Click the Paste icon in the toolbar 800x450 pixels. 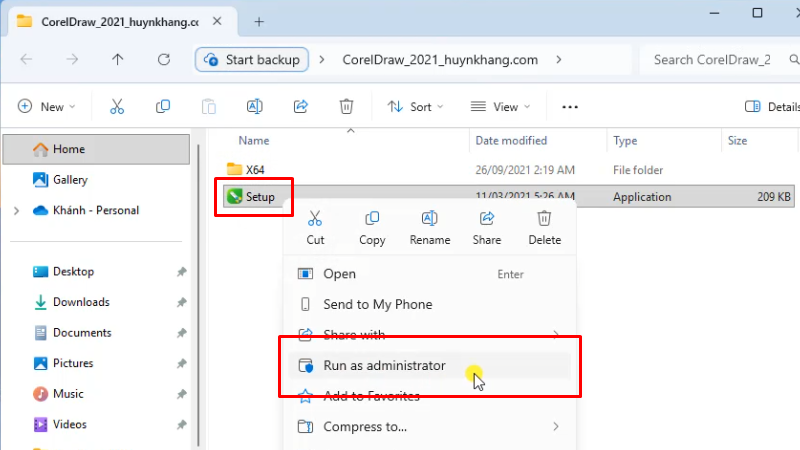tap(209, 107)
